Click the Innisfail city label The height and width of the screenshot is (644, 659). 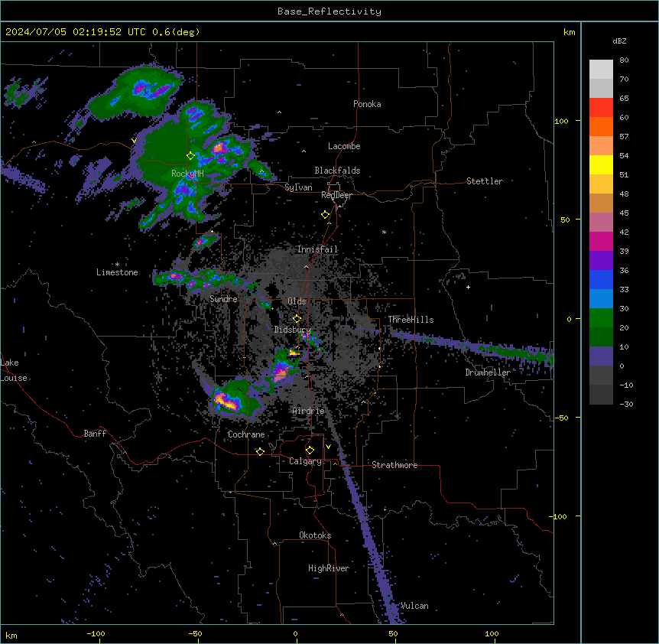point(317,249)
